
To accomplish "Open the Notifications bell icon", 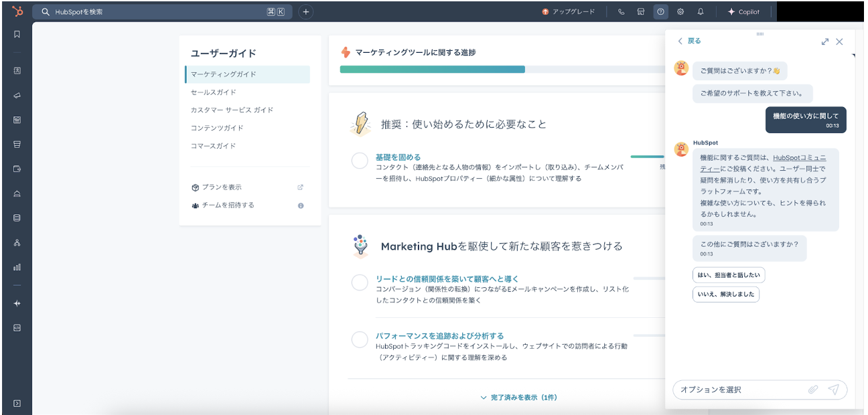I will [701, 11].
